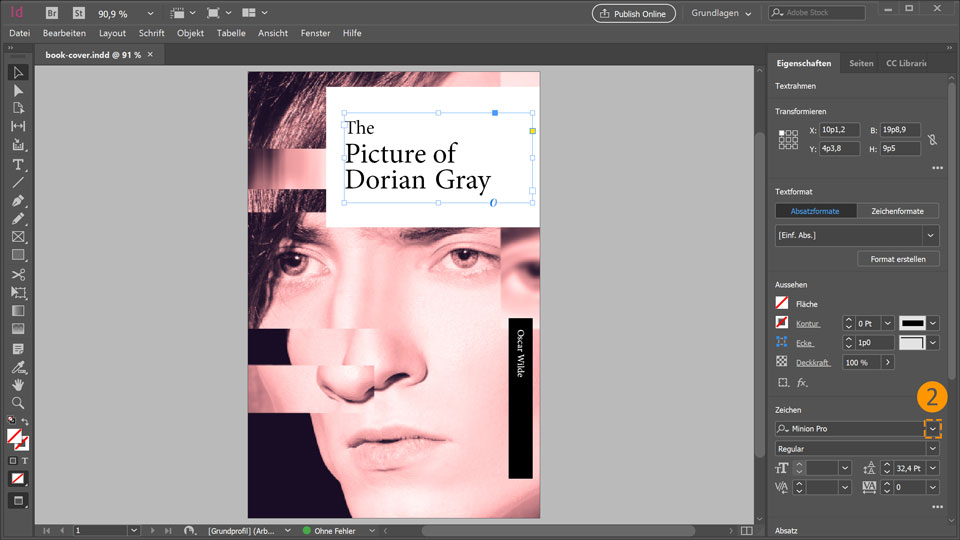Choose the Direct Selection arrow tool
The width and height of the screenshot is (960, 540).
coord(18,90)
